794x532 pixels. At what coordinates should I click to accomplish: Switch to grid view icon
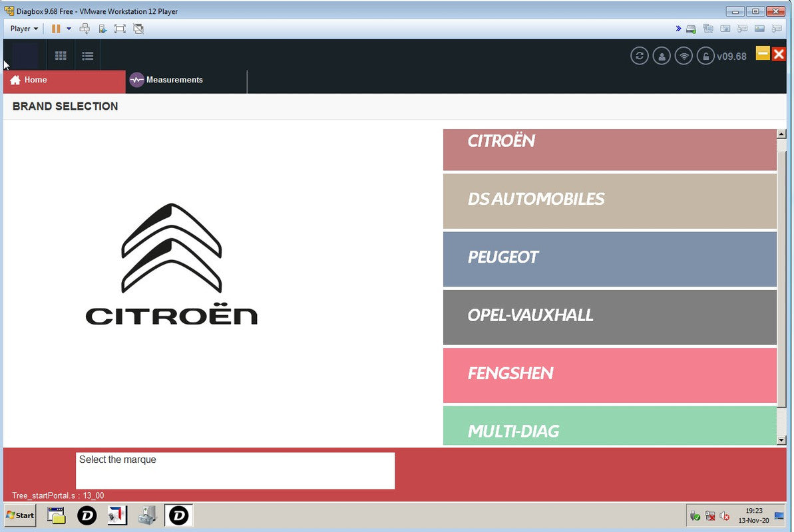tap(61, 56)
